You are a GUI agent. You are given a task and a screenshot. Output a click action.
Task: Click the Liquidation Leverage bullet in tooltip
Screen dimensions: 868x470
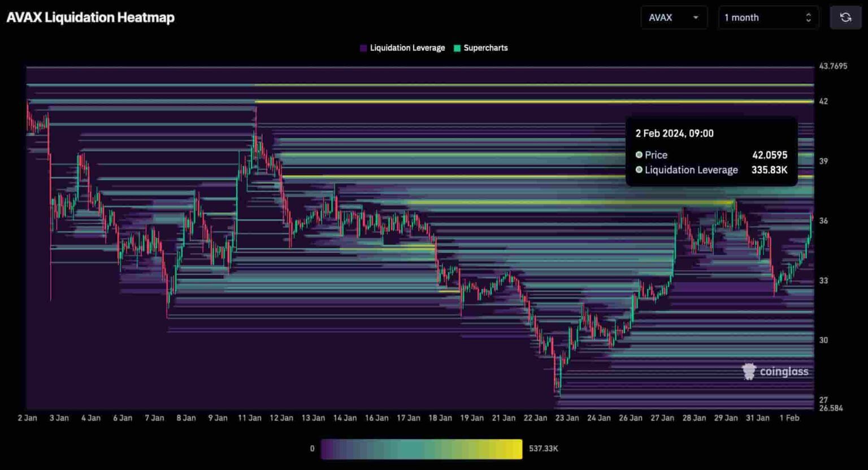click(639, 170)
